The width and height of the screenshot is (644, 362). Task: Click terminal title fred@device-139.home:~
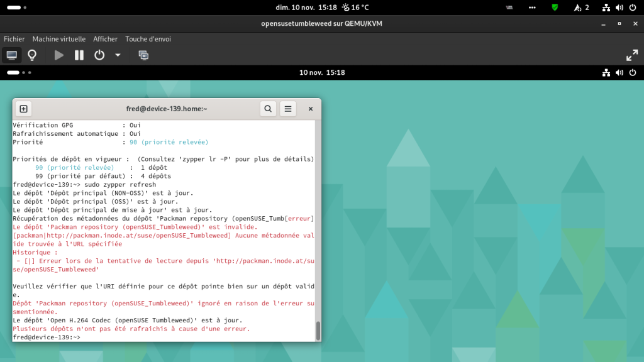(167, 109)
